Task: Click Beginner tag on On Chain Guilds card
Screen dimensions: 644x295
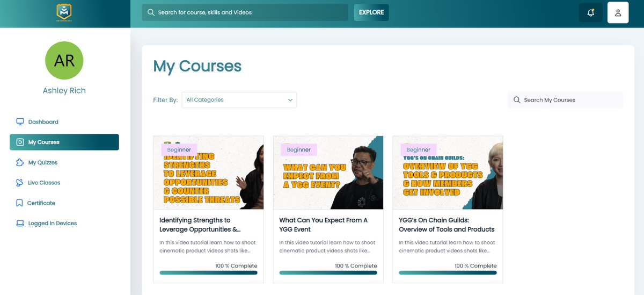Action: [419, 150]
